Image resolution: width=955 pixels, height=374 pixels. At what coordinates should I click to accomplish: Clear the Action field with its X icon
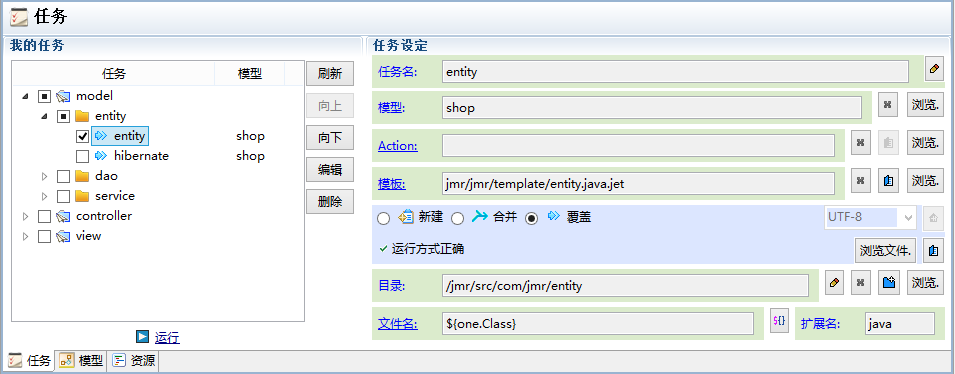coord(860,143)
